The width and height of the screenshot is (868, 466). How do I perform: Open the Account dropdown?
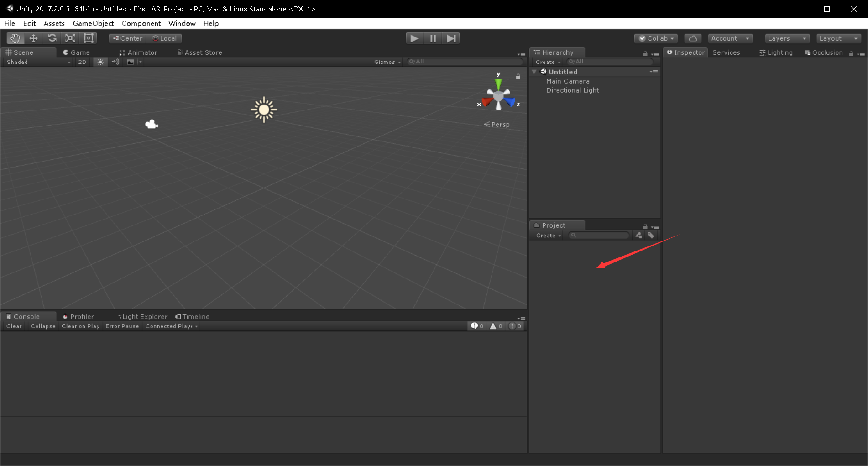point(730,38)
